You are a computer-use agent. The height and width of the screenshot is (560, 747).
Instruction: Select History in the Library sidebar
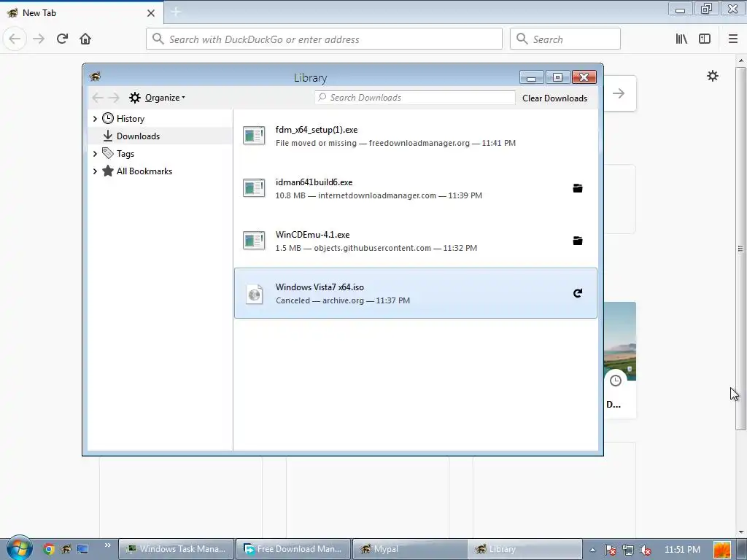coord(160,119)
